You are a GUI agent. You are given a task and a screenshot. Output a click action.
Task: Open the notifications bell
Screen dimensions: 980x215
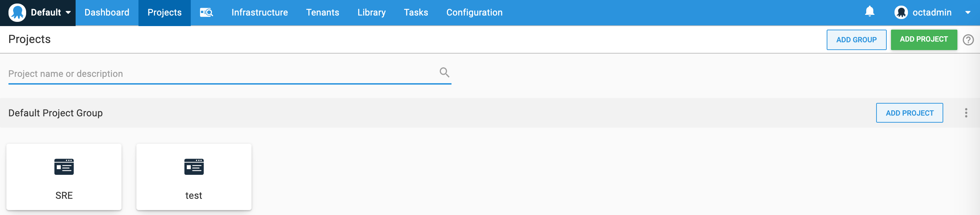[x=869, y=12]
